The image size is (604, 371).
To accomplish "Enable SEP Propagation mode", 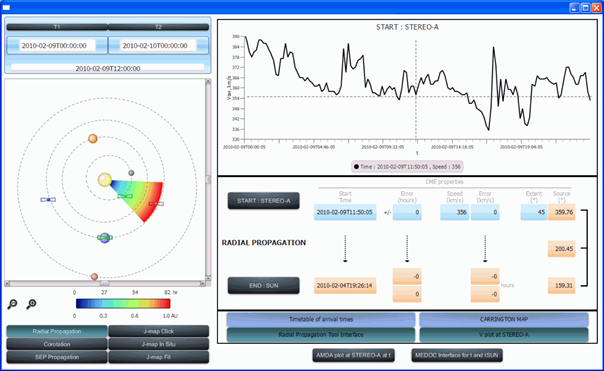I will (x=57, y=357).
